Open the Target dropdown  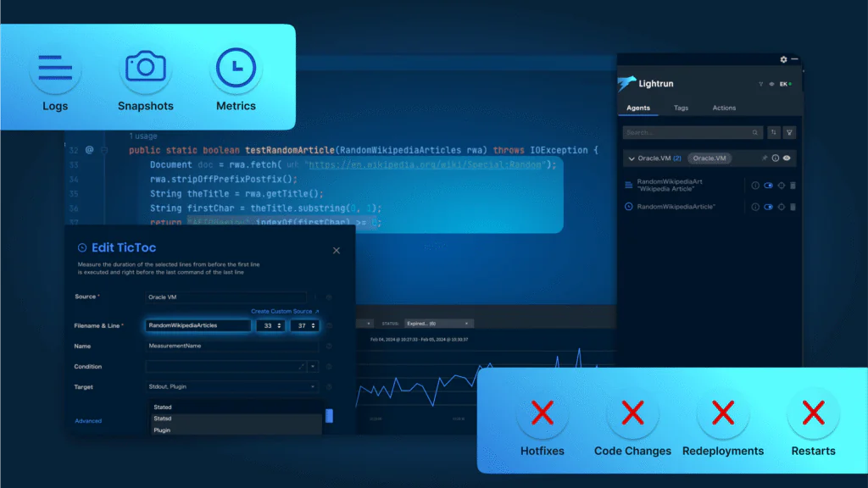(x=314, y=387)
